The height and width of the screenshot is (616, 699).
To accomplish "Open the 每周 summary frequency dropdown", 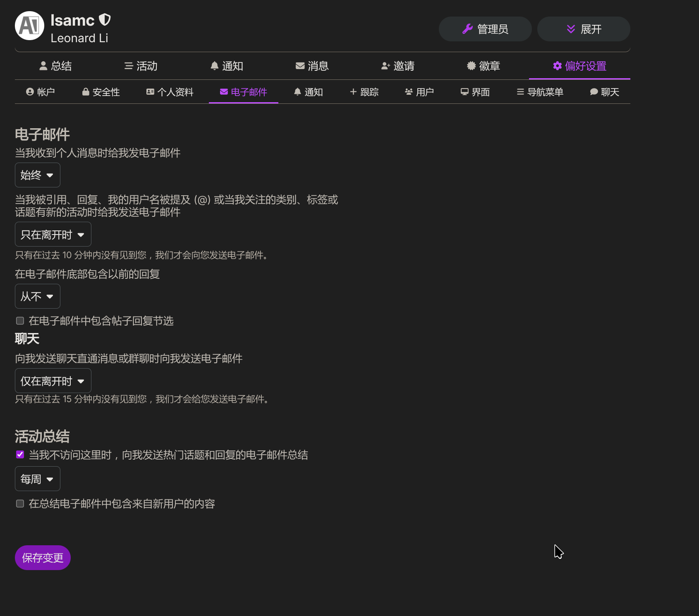I will click(37, 479).
